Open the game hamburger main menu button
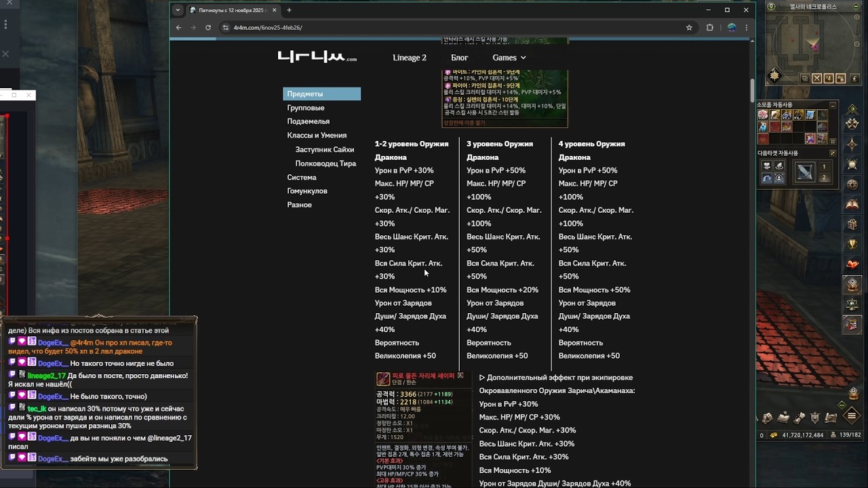Image resolution: width=868 pixels, height=488 pixels. (853, 415)
